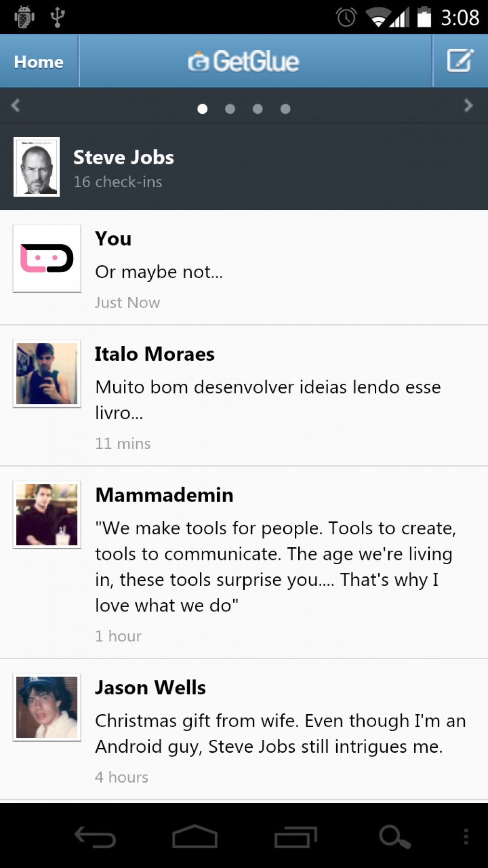
Task: Tap the GetGlue logo in header
Action: [244, 62]
